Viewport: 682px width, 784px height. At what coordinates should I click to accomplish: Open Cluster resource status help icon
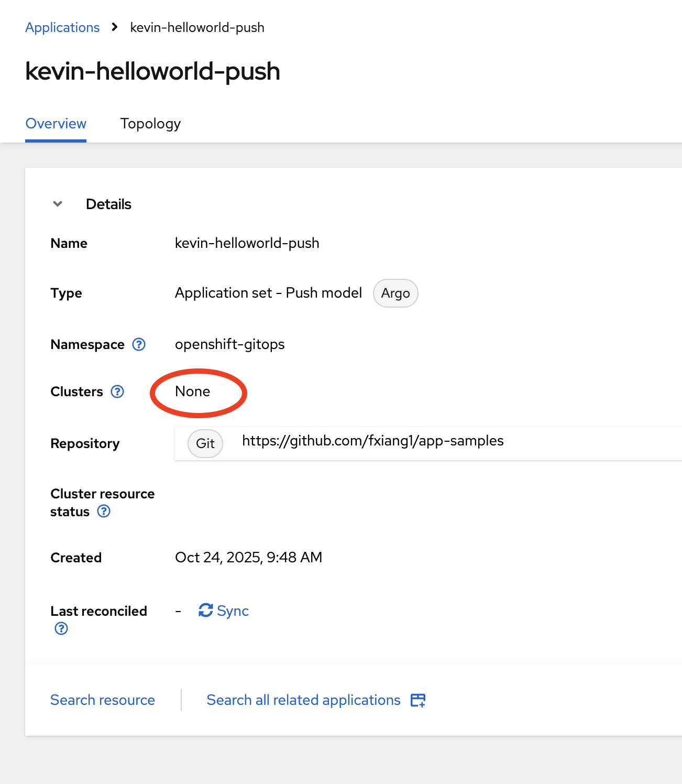click(104, 511)
